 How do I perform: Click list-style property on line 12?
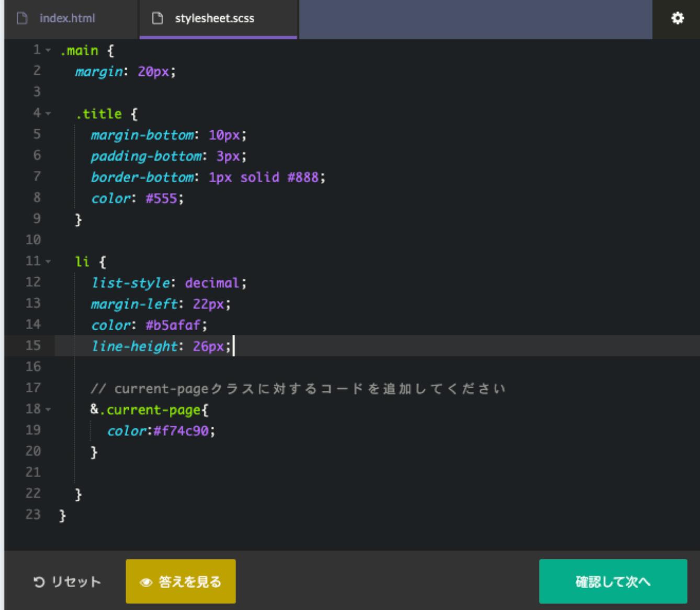click(x=131, y=283)
